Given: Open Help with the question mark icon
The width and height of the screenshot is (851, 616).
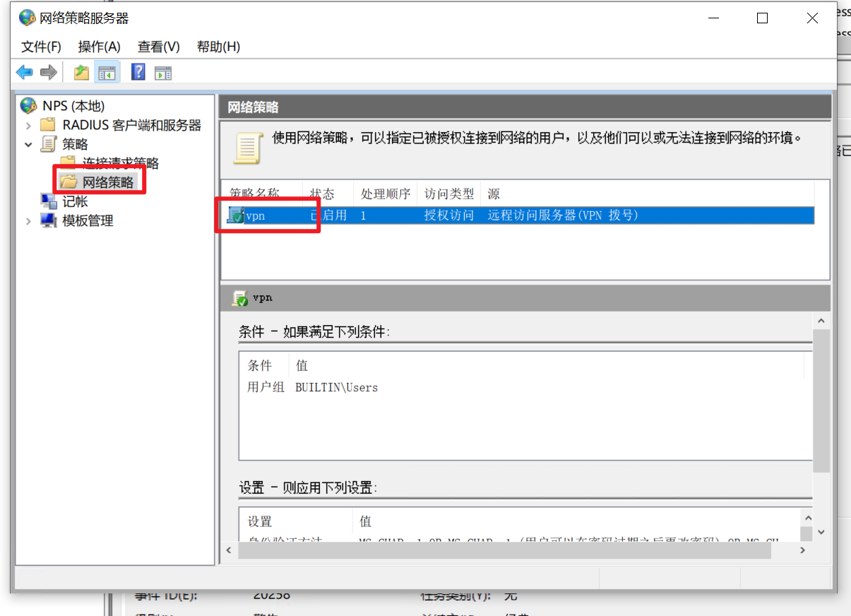Looking at the screenshot, I should coord(138,72).
